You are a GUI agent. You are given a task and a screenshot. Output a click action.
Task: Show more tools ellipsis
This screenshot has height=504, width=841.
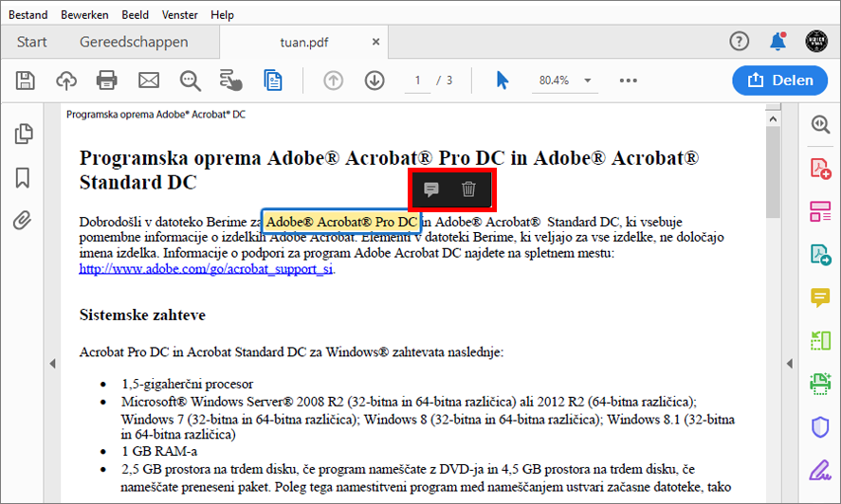628,81
